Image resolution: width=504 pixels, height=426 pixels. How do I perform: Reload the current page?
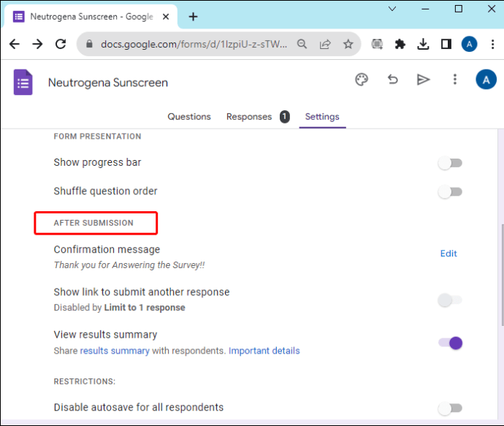click(61, 44)
